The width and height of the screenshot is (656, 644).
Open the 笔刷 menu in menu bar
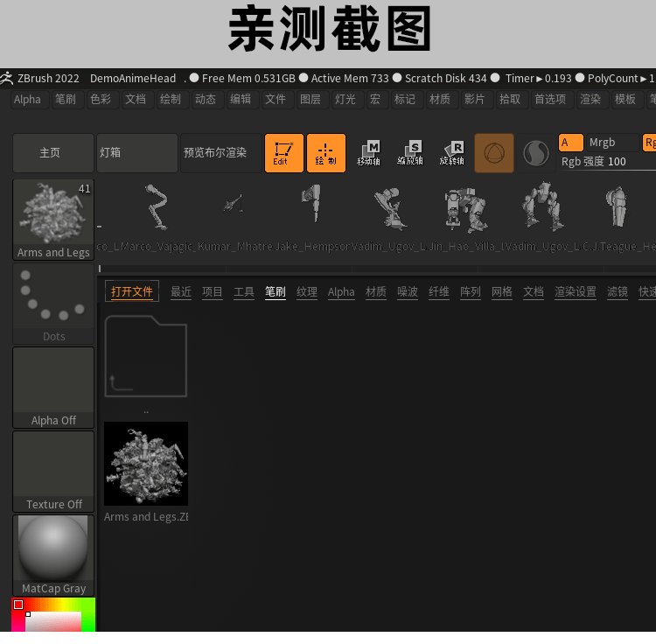click(x=66, y=100)
